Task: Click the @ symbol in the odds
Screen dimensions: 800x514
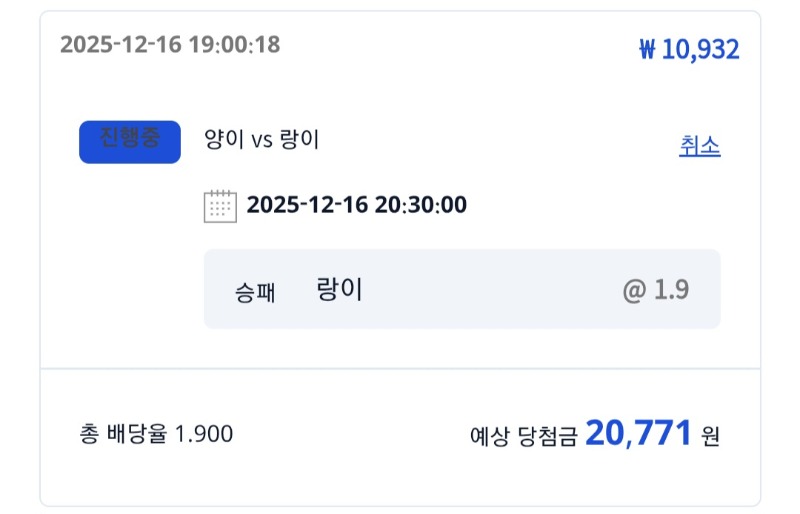Action: 634,290
